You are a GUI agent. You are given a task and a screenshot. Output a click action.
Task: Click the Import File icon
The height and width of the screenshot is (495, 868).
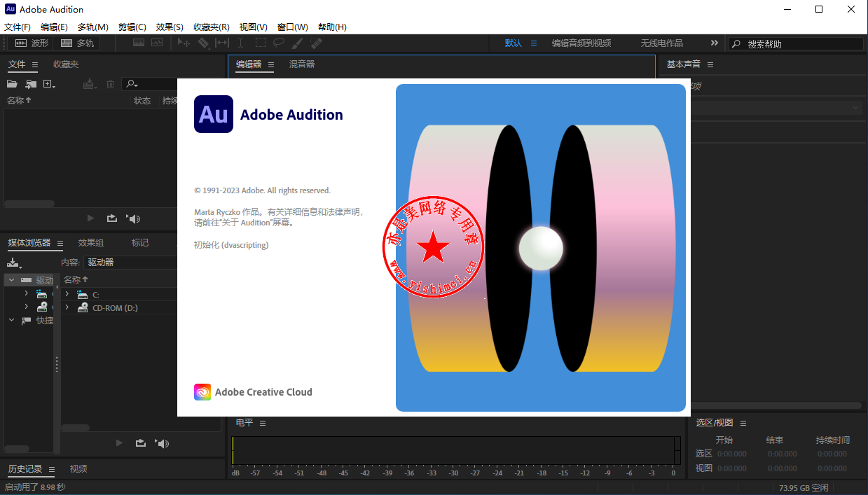pos(31,84)
